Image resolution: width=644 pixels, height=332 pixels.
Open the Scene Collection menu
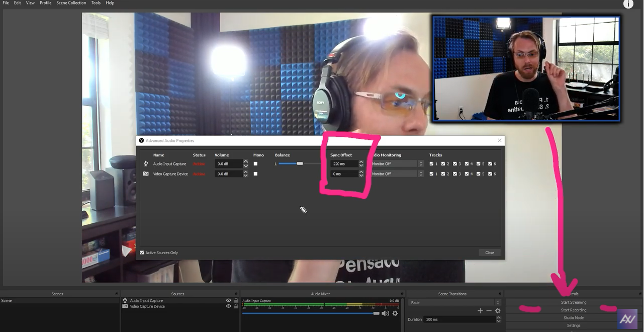click(x=71, y=3)
